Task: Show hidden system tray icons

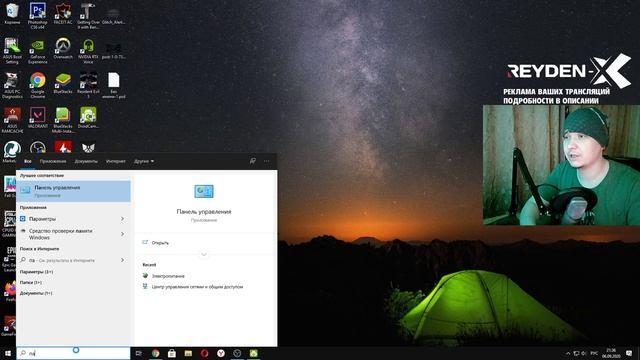Action: click(568, 353)
